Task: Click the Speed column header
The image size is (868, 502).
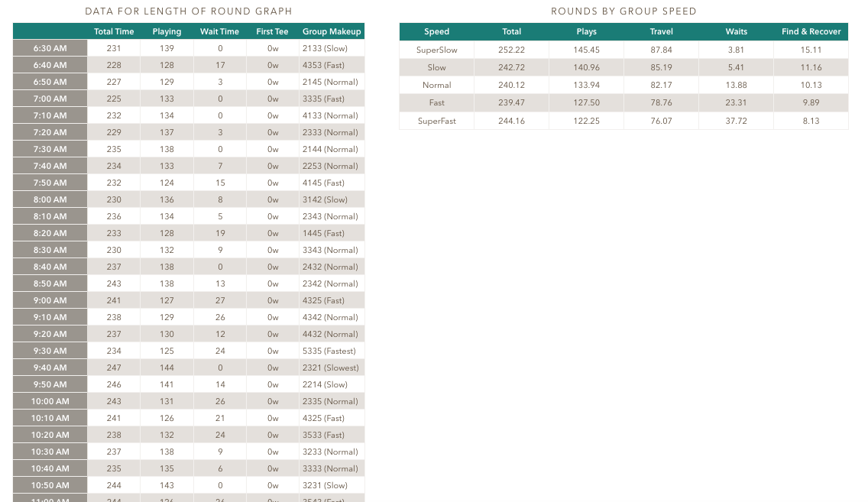Action: pos(436,31)
